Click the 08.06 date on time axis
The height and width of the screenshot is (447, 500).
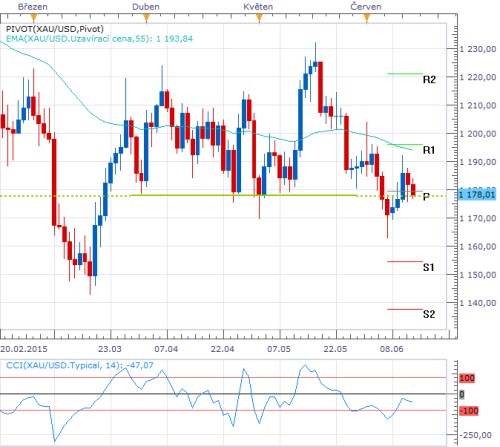click(x=391, y=349)
